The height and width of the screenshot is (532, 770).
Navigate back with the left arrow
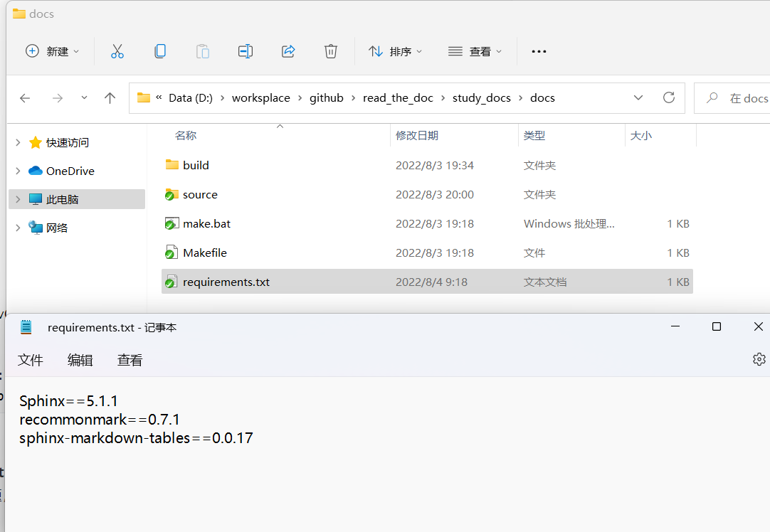pos(25,98)
